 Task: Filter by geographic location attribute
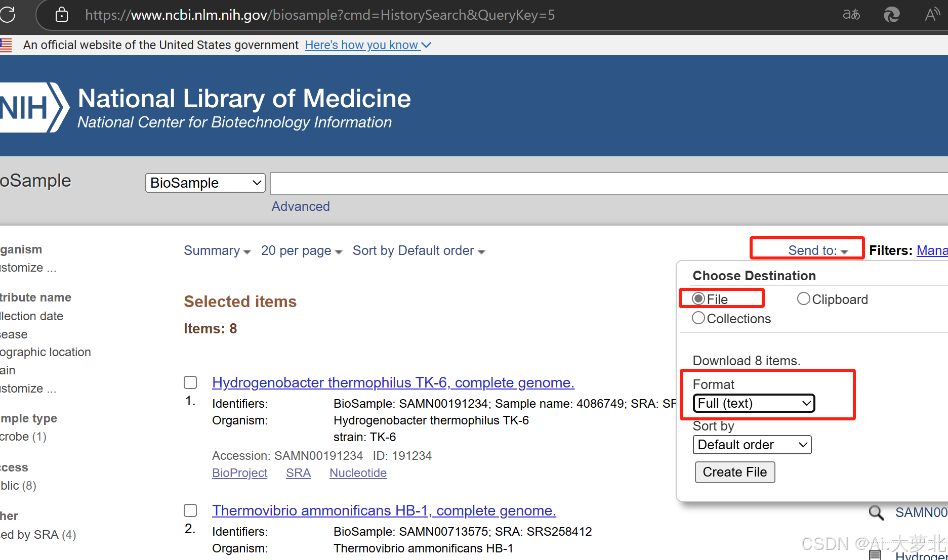pos(46,352)
